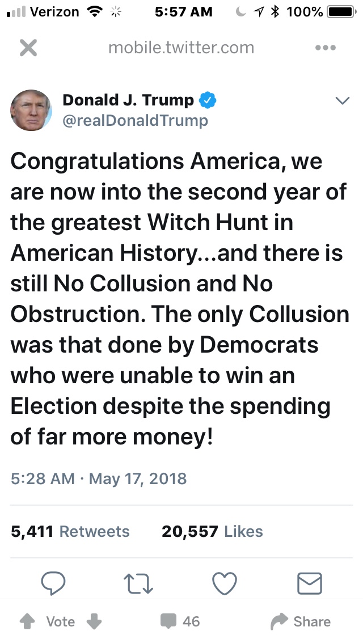Expand the tweet options chevron
This screenshot has width=363, height=644.
(x=342, y=101)
